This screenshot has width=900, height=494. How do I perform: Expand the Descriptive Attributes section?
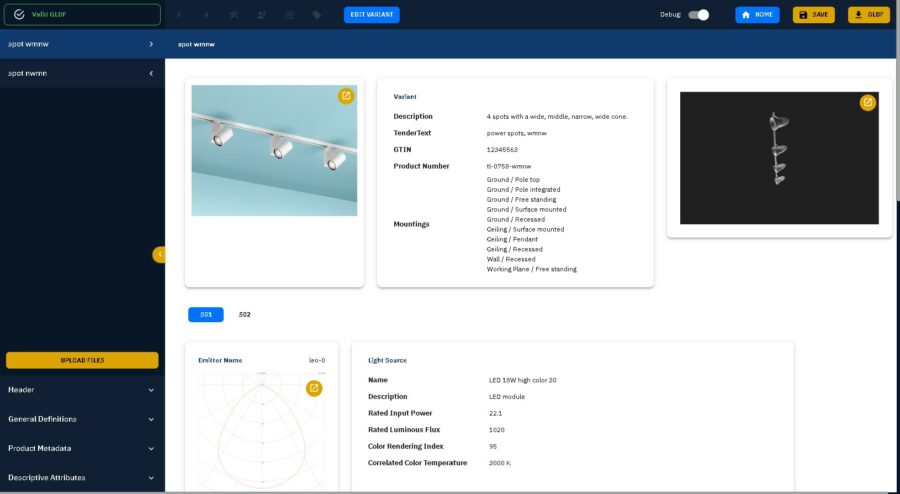(x=80, y=477)
